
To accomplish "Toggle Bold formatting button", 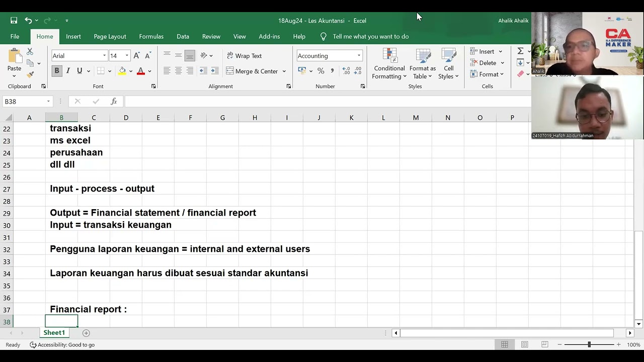I will 57,71.
